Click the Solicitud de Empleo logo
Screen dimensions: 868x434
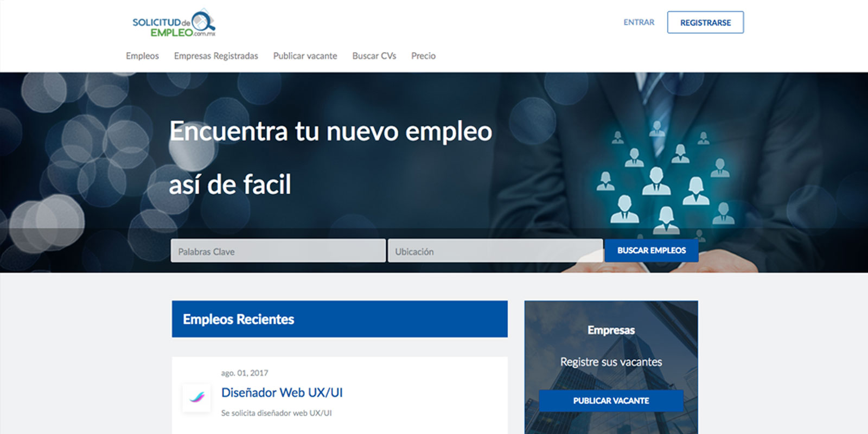coord(174,23)
